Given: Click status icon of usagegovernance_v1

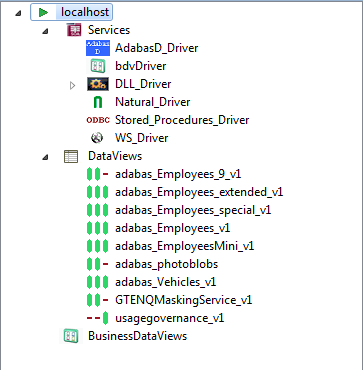Looking at the screenshot, I should [97, 318].
